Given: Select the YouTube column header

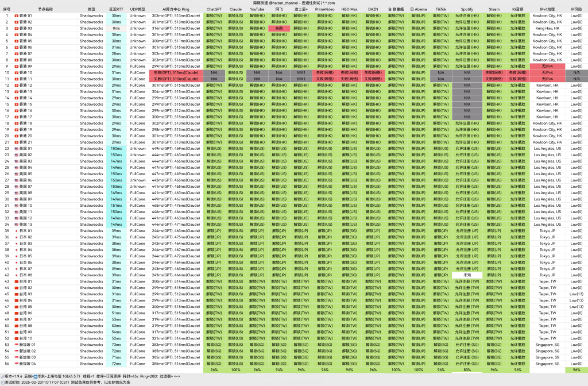Looking at the screenshot, I should pos(257,9).
